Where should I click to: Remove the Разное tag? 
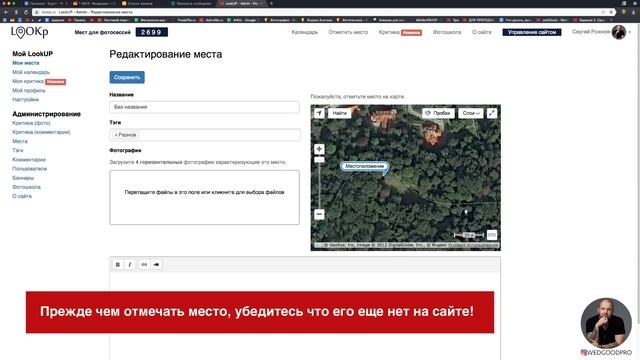point(116,135)
